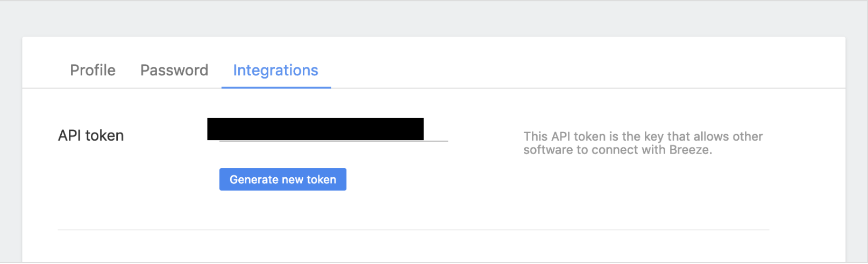
Task: Switch to the Profile tab
Action: point(93,71)
